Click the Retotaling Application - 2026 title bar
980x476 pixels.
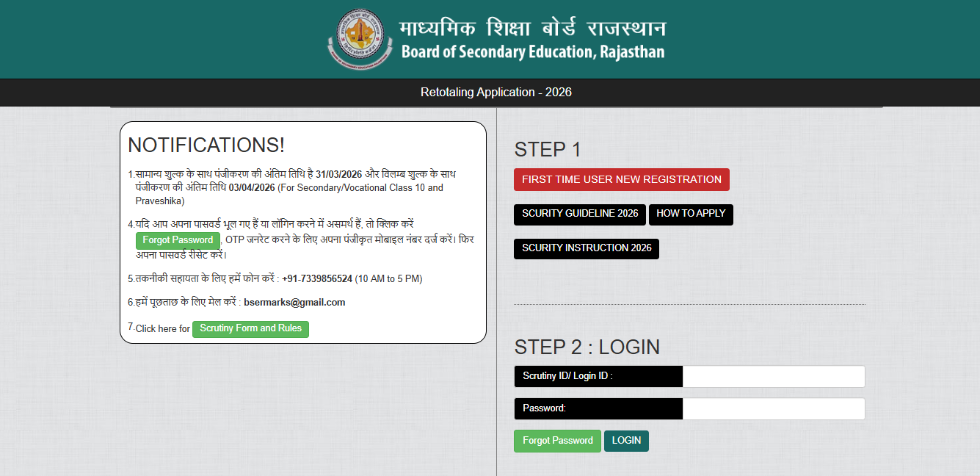496,93
